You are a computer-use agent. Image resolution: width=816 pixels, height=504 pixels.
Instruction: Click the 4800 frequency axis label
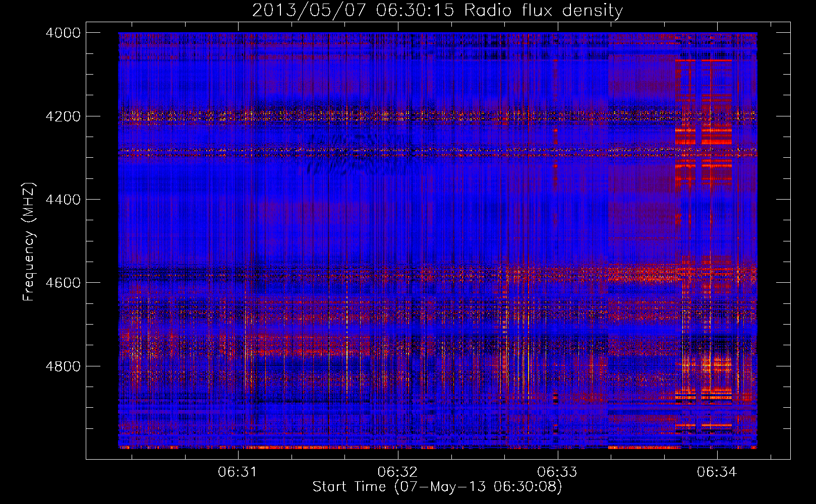tap(63, 366)
